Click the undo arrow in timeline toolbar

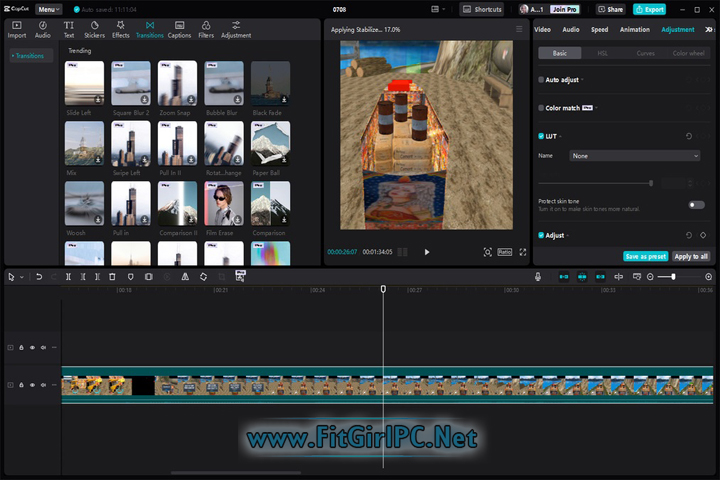[x=39, y=276]
